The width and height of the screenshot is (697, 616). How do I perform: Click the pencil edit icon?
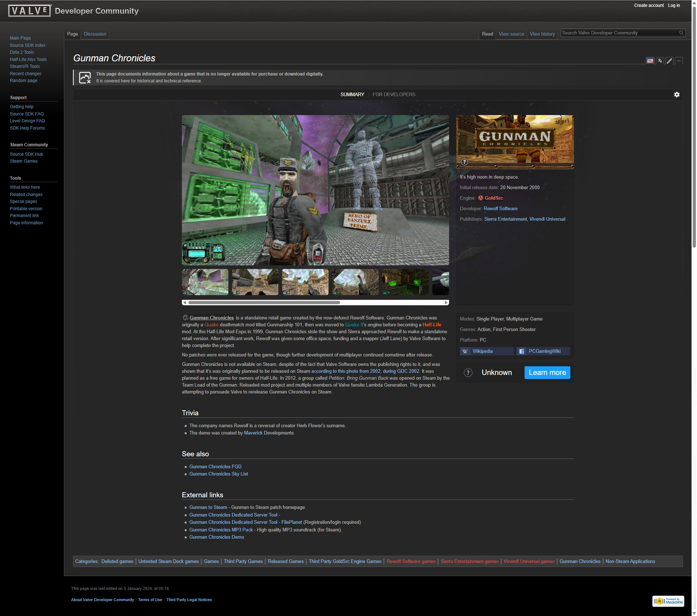pyautogui.click(x=669, y=61)
